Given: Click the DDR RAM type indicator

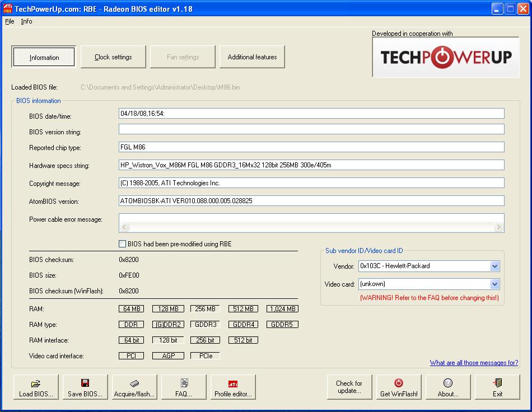Looking at the screenshot, I should coord(131,325).
